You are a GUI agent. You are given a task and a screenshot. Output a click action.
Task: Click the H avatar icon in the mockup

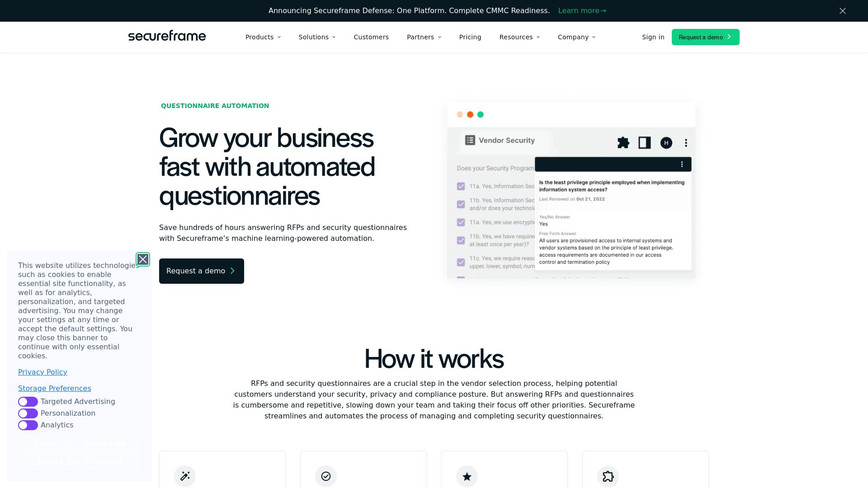click(666, 143)
